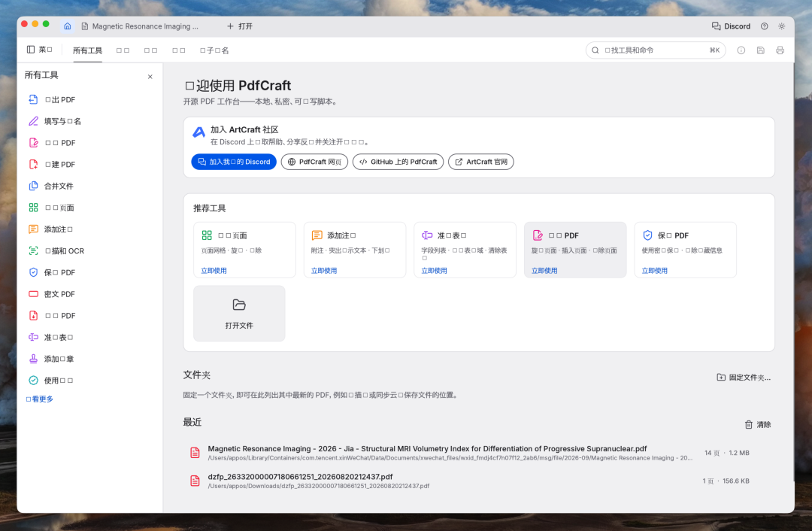Toggle the sidebar menu button

[39, 50]
